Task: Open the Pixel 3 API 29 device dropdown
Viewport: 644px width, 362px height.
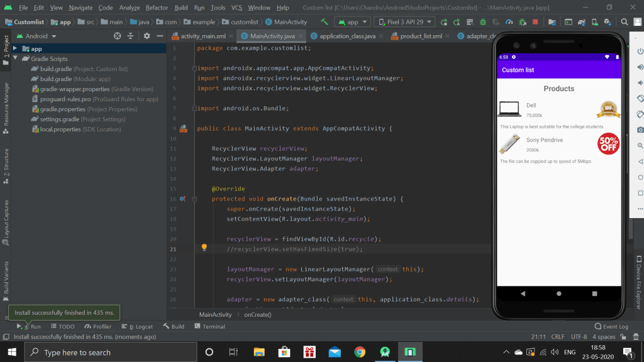Action: pos(404,22)
